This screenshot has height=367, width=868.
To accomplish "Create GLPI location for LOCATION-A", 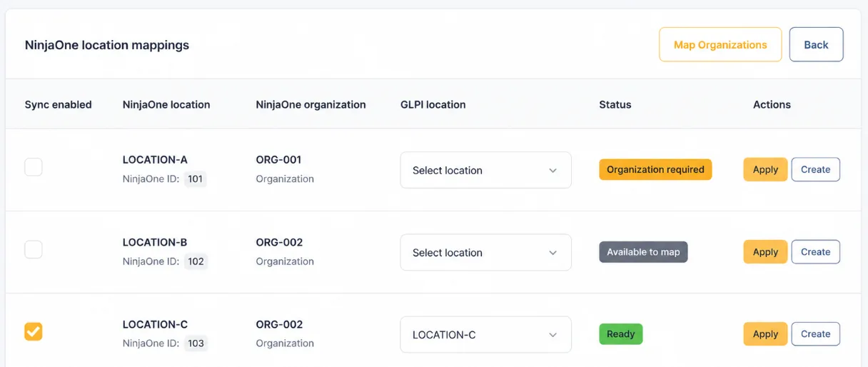I will [815, 169].
